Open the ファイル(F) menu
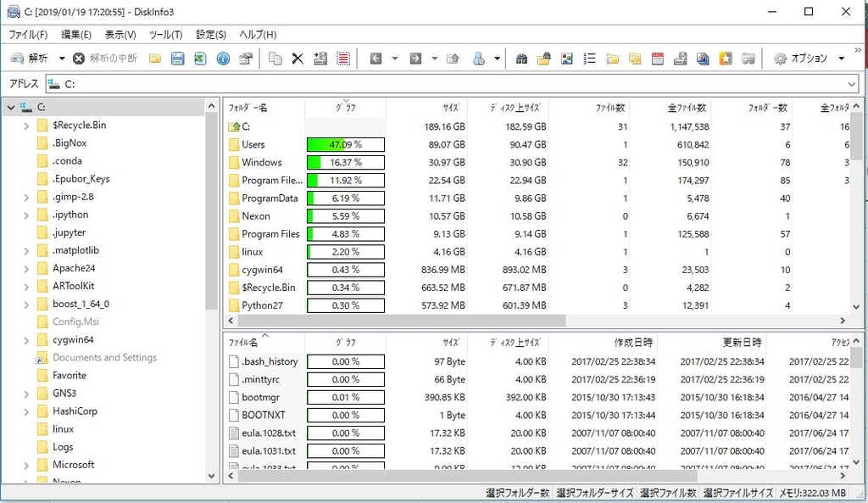 click(x=28, y=34)
